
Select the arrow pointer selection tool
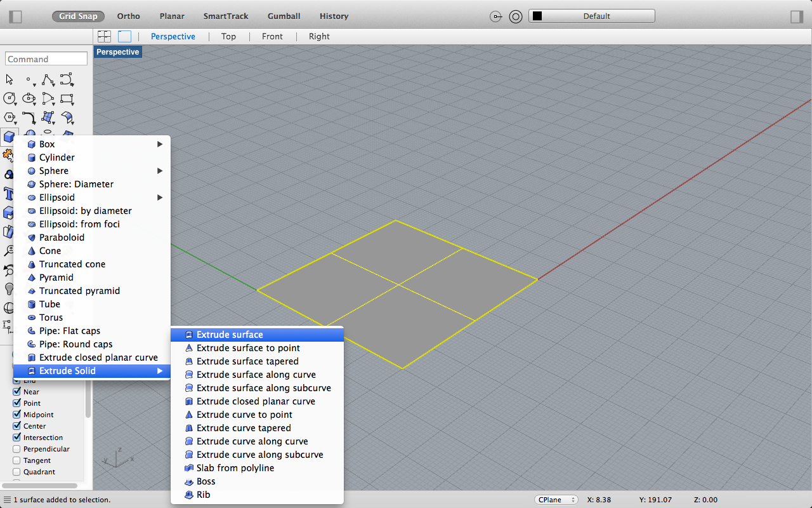coord(10,80)
